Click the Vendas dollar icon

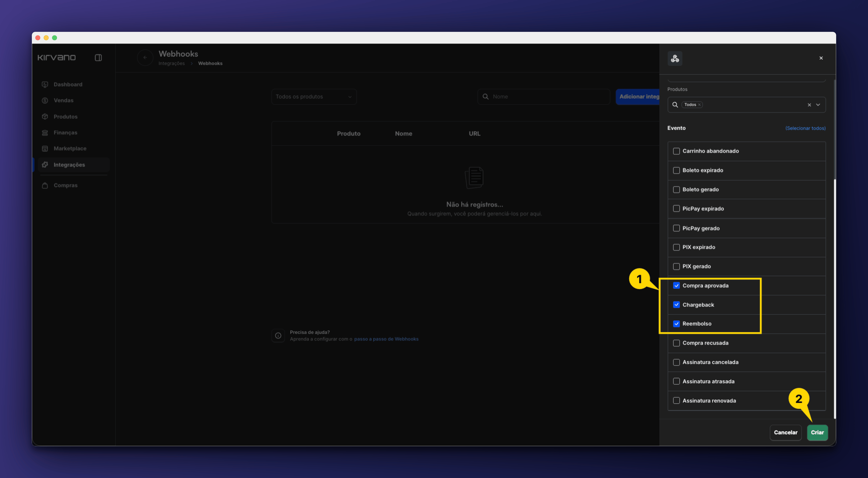pyautogui.click(x=45, y=100)
